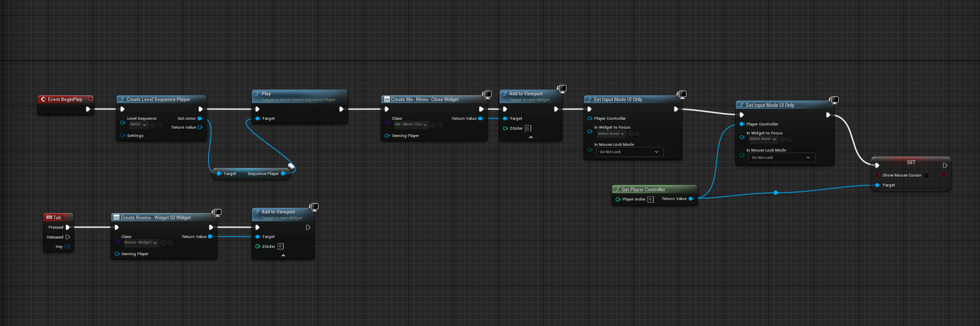Click the Target pin on the SET node
The height and width of the screenshot is (326, 980).
878,185
